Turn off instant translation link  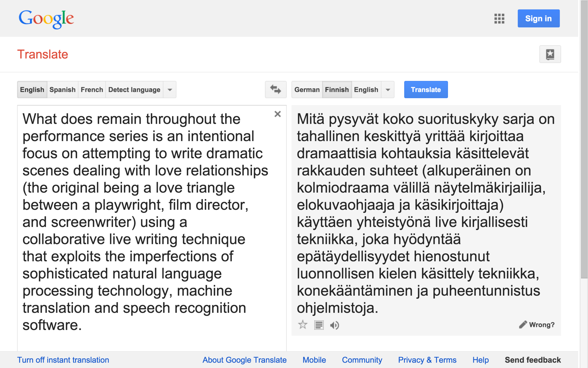click(x=63, y=360)
